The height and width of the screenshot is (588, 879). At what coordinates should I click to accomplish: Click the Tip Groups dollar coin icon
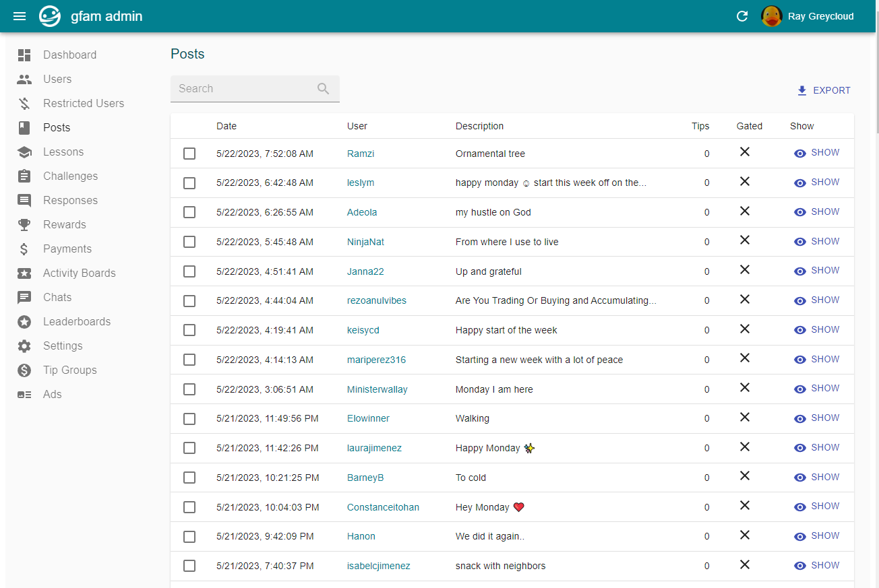point(24,370)
